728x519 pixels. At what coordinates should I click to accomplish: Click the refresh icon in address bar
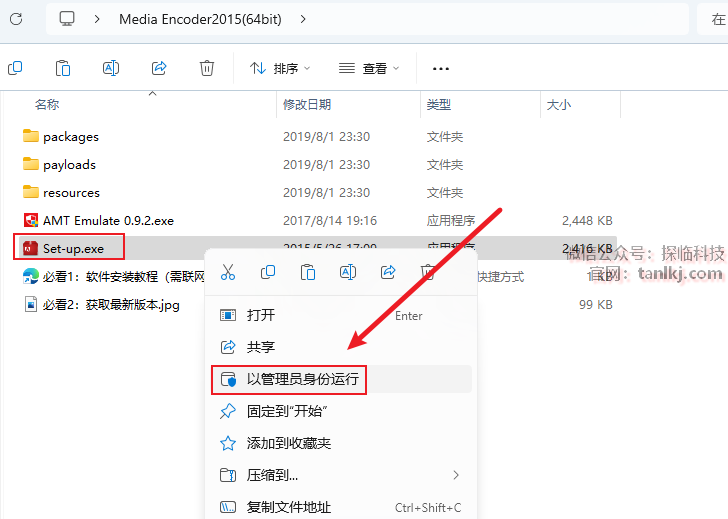(x=16, y=19)
